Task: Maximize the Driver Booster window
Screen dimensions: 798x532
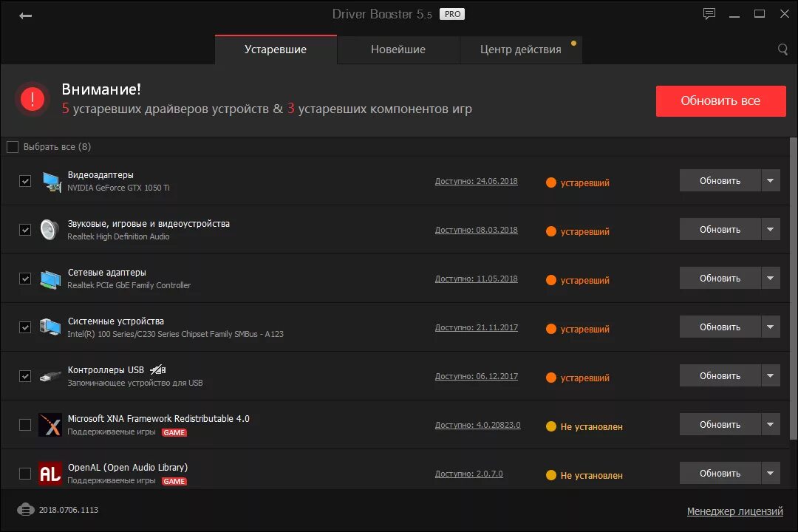Action: point(760,14)
